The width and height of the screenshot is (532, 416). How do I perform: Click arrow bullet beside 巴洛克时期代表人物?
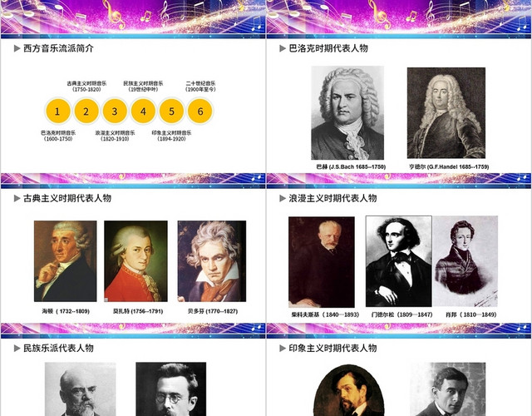pos(283,48)
